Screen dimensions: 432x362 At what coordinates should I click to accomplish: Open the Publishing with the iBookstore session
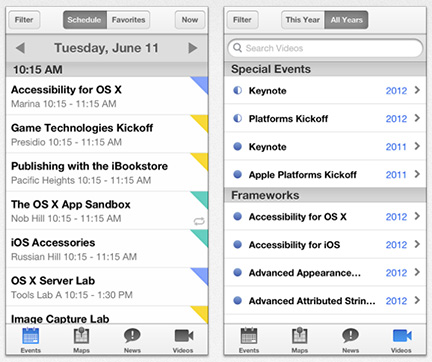(x=107, y=172)
